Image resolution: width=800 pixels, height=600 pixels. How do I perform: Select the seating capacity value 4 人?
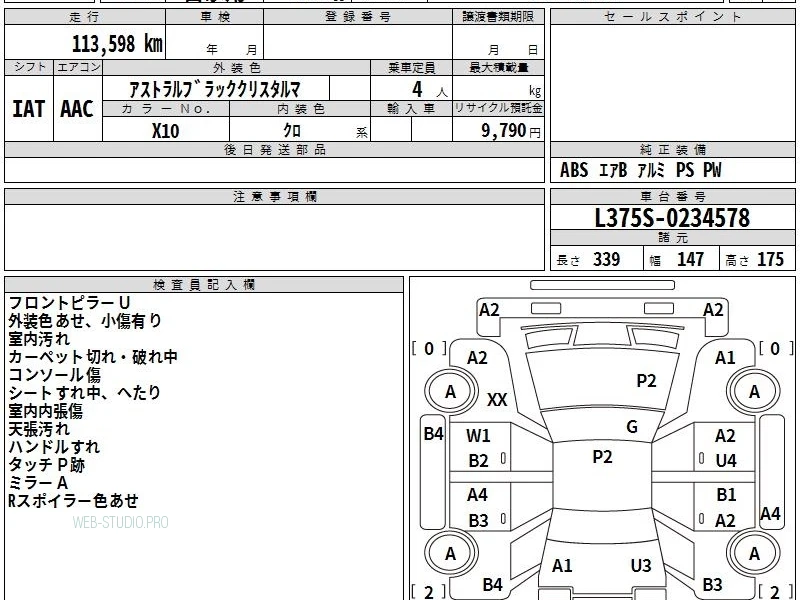(430, 90)
